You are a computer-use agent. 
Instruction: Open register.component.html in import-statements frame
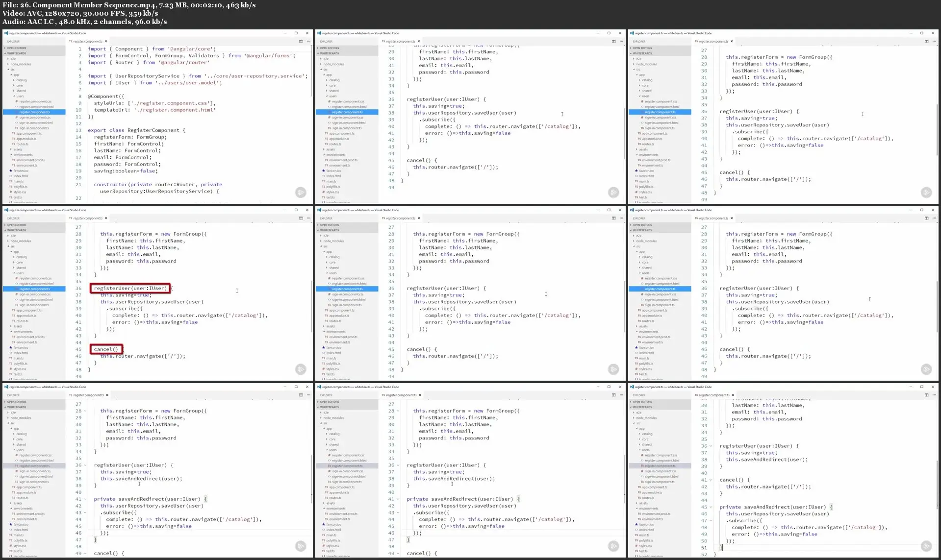(x=36, y=107)
